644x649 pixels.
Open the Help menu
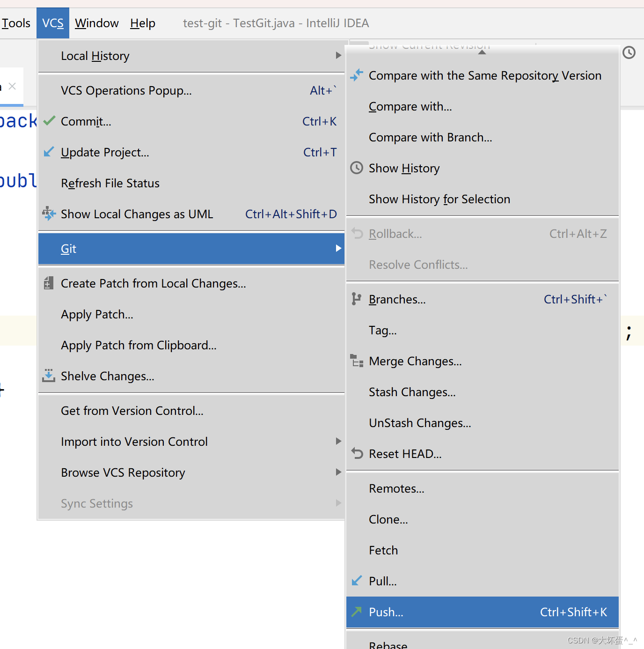[x=143, y=23]
